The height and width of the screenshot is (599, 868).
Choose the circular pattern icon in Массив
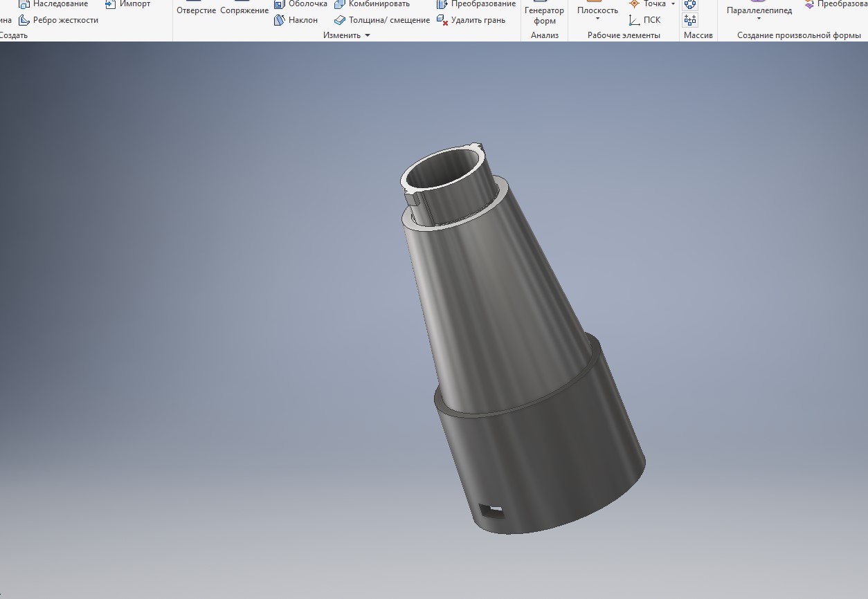click(x=690, y=4)
